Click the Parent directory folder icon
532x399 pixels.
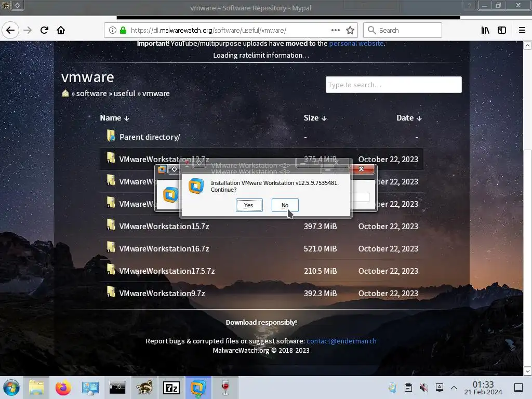(111, 136)
